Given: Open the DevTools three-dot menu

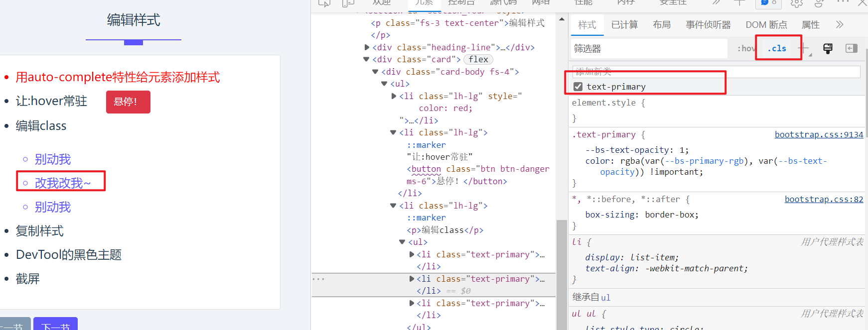Looking at the screenshot, I should pyautogui.click(x=843, y=2).
